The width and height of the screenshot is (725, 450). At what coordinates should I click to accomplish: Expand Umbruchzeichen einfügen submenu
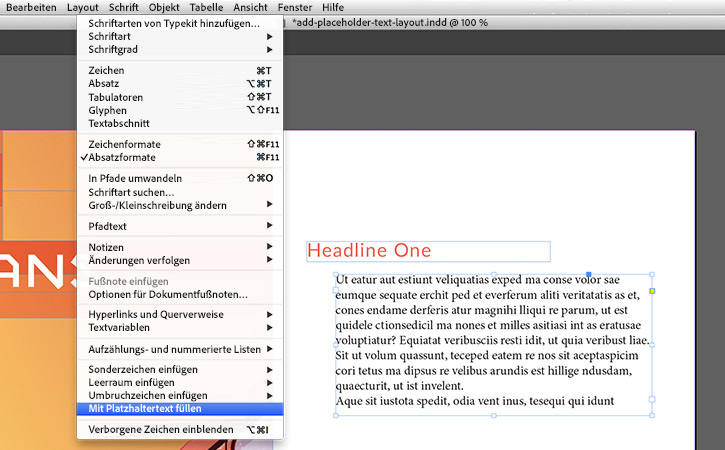[180, 395]
